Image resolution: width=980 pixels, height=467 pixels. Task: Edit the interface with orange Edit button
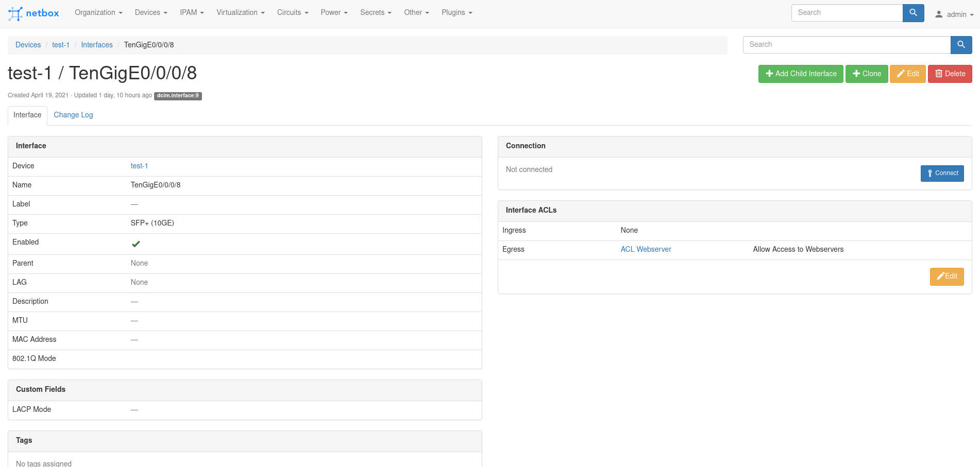(908, 74)
